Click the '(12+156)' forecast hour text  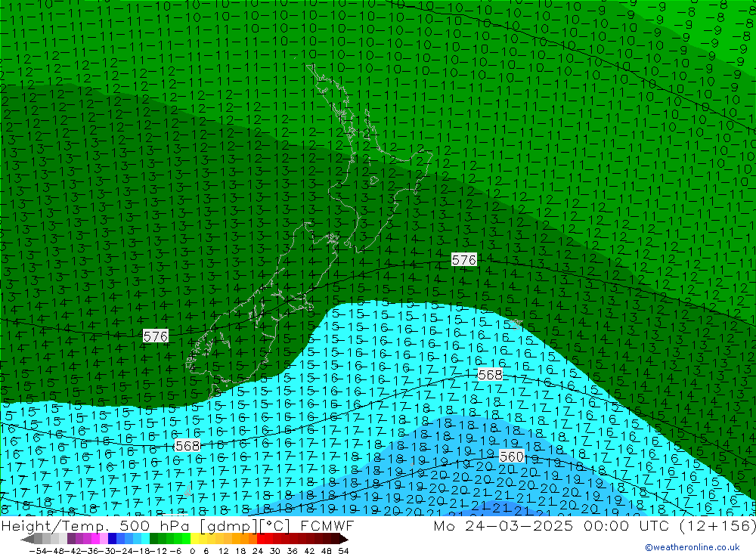(717, 525)
